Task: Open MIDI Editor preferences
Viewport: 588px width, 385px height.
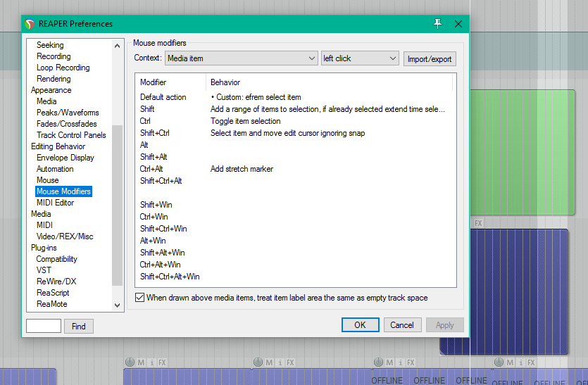Action: pos(55,203)
